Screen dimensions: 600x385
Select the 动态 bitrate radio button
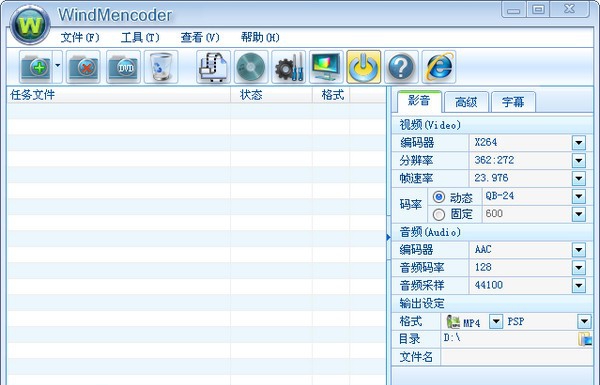click(439, 197)
